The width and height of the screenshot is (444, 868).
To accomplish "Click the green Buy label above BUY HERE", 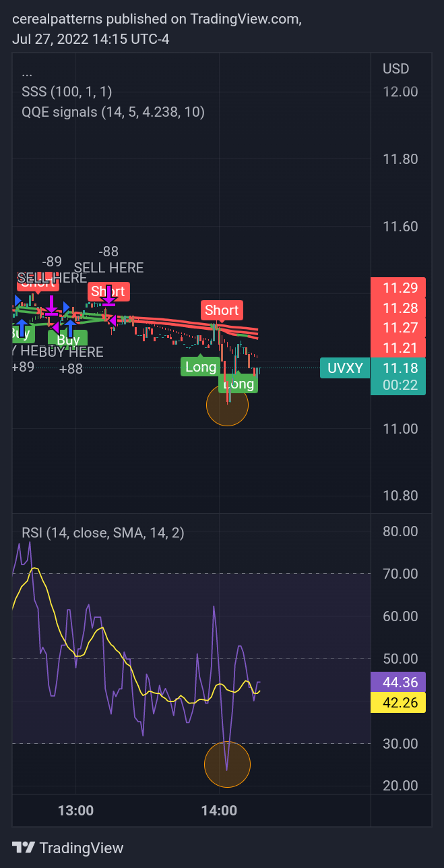I will point(68,339).
